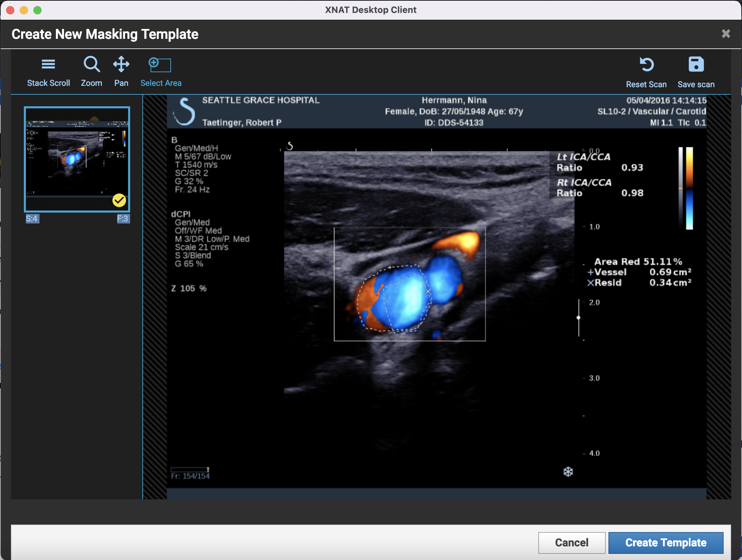Click the Reset Scan icon

coord(646,64)
